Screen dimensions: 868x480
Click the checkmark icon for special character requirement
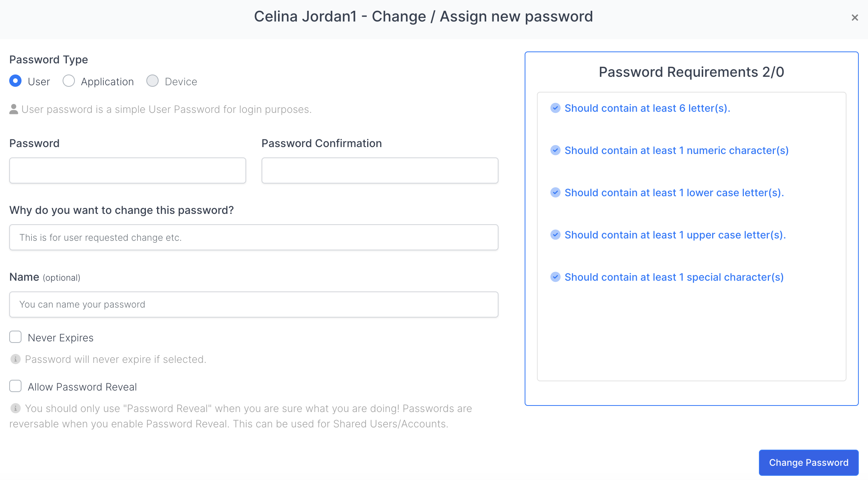[555, 277]
